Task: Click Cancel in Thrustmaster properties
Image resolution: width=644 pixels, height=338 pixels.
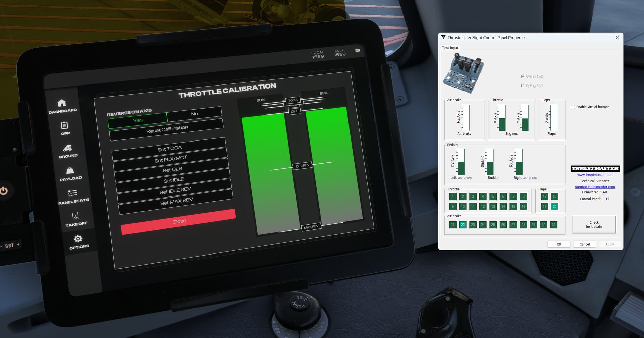Action: [x=584, y=244]
